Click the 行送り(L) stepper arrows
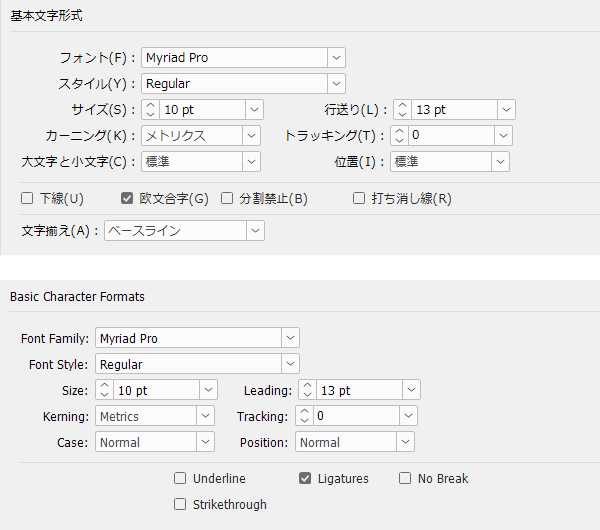 (x=401, y=109)
